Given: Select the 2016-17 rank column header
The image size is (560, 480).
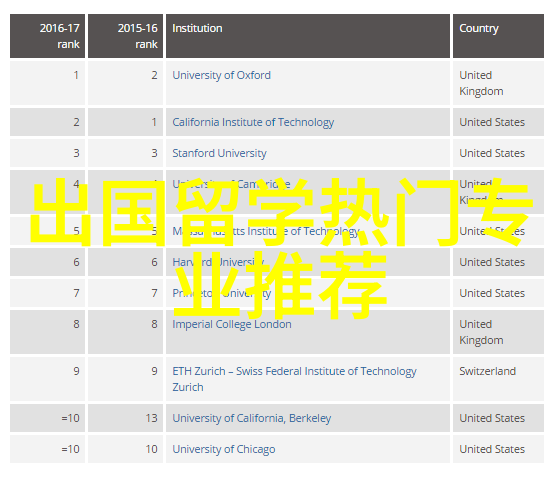Looking at the screenshot, I should click(48, 36).
